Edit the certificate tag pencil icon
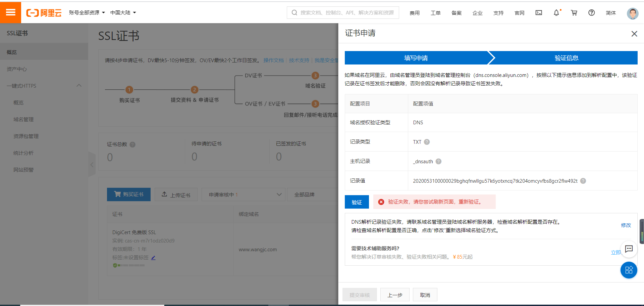Screen dimensions: 644x306 pyautogui.click(x=153, y=258)
